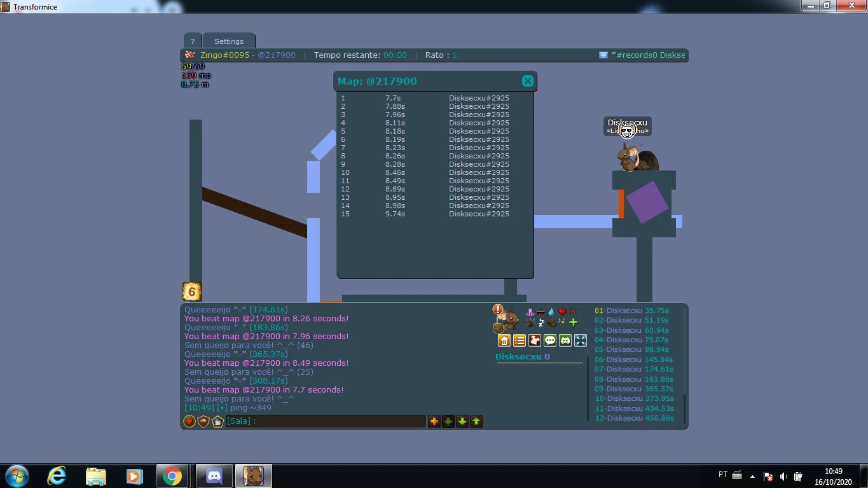Select ranking entry 01-Disksecxu 35.75s

tap(631, 311)
